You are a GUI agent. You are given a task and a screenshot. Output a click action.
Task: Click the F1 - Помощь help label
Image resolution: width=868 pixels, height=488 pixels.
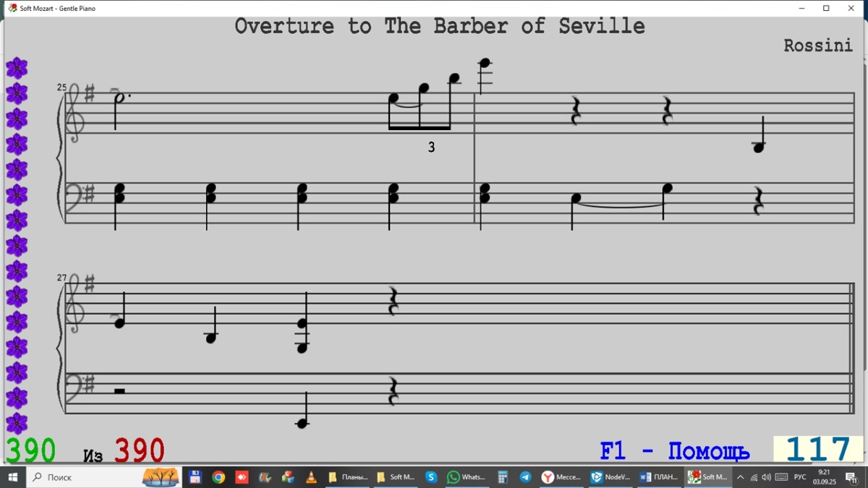click(674, 452)
